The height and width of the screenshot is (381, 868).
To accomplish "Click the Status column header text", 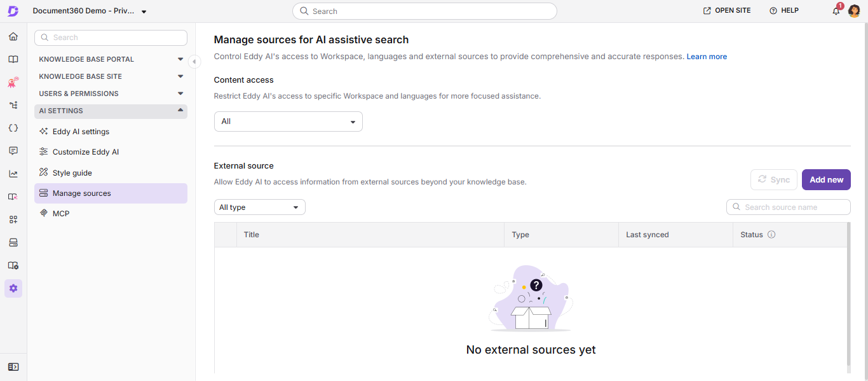I will [x=752, y=235].
